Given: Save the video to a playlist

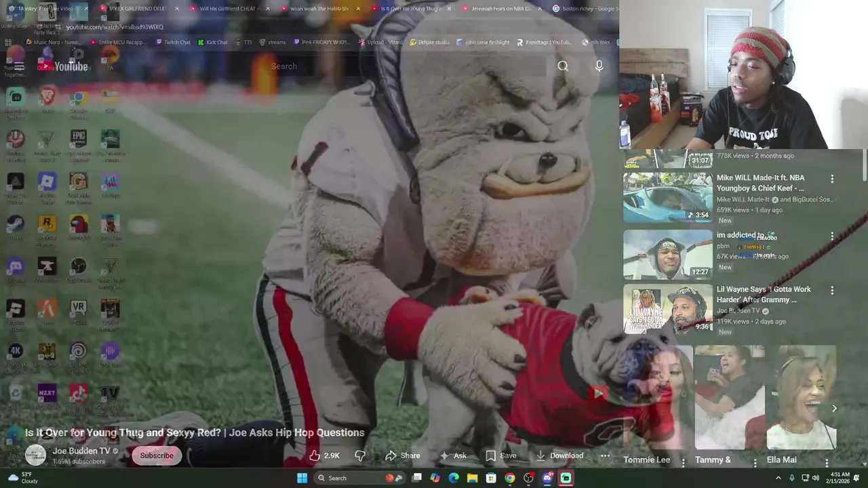Looking at the screenshot, I should click(501, 455).
